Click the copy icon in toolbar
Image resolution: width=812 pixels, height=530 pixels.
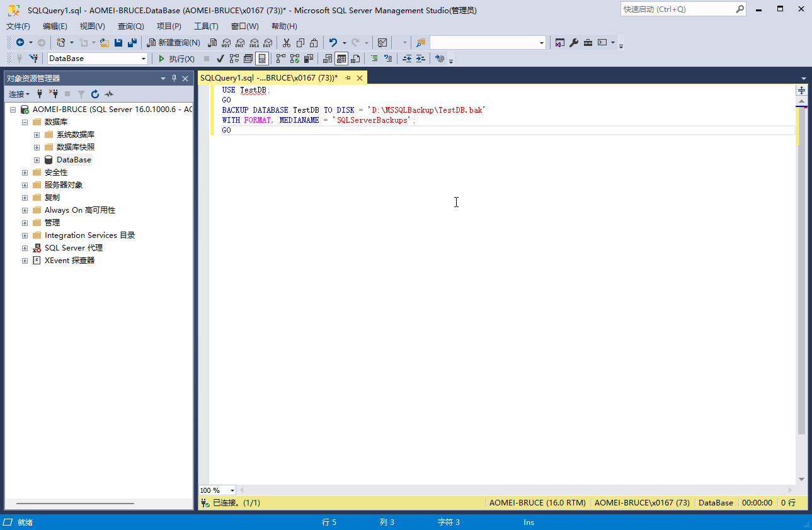pos(300,42)
